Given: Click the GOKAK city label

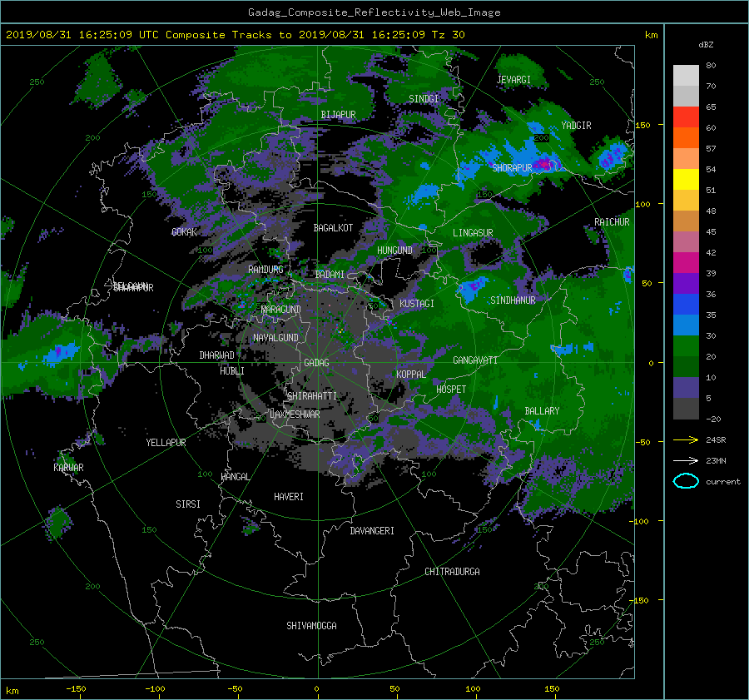Looking at the screenshot, I should pyautogui.click(x=184, y=232).
